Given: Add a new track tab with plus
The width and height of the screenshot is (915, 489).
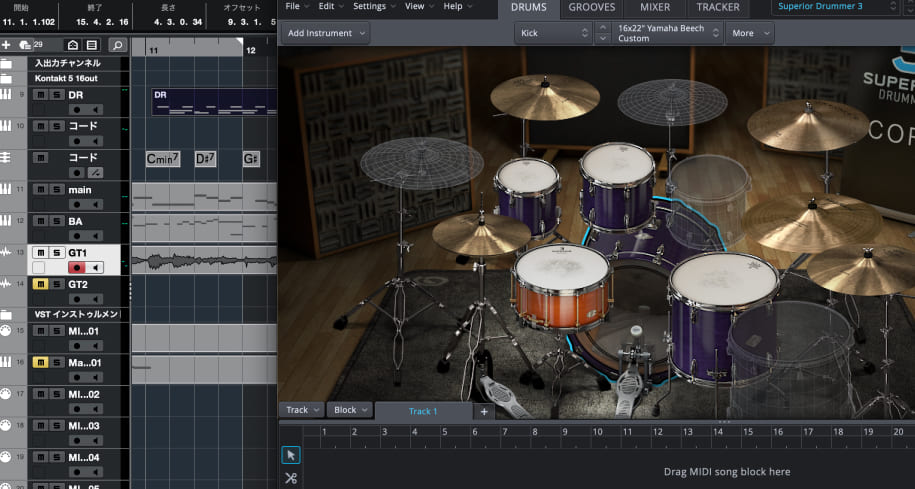Looking at the screenshot, I should click(484, 411).
